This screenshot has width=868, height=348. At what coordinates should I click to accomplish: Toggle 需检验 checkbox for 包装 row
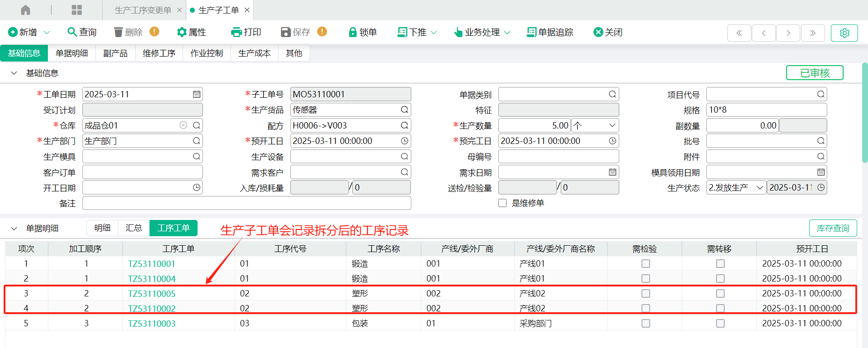pos(646,324)
